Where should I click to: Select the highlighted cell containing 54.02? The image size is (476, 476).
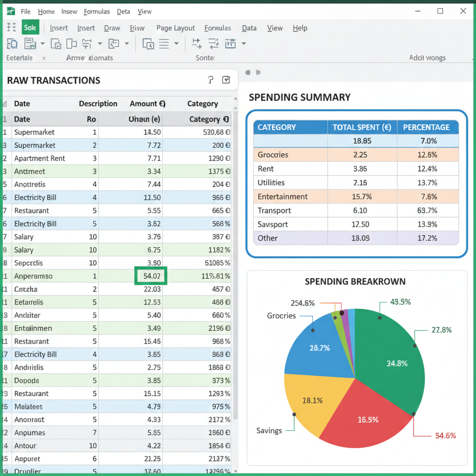click(152, 276)
